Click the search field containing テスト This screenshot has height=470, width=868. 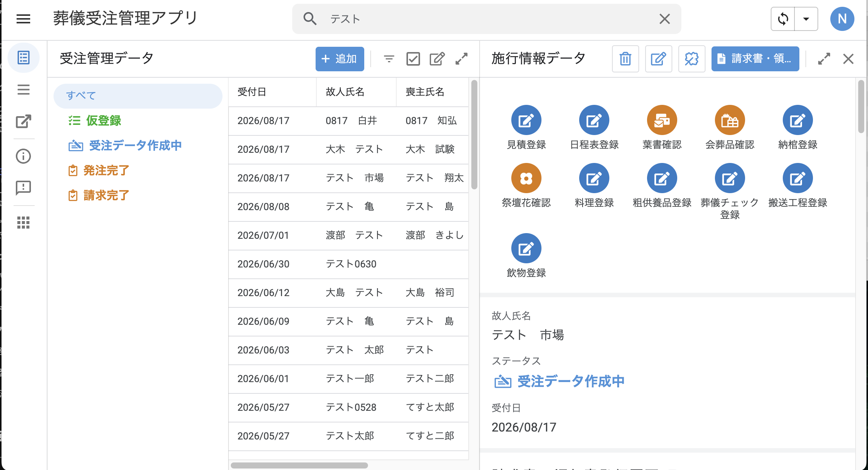(486, 19)
